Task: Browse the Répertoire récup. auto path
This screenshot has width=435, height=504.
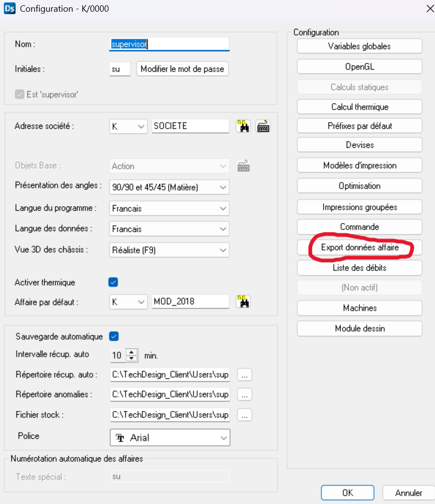Action: tap(244, 374)
